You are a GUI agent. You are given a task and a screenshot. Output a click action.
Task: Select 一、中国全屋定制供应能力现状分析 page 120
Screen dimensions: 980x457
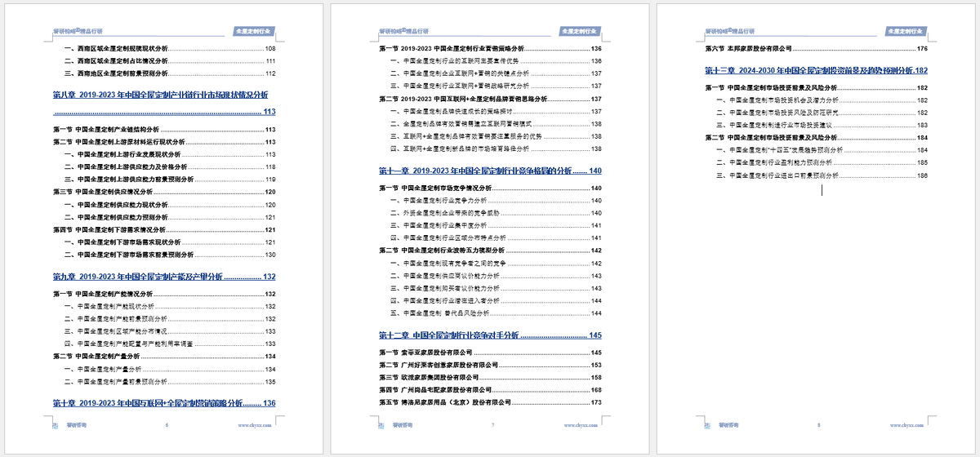pos(171,205)
